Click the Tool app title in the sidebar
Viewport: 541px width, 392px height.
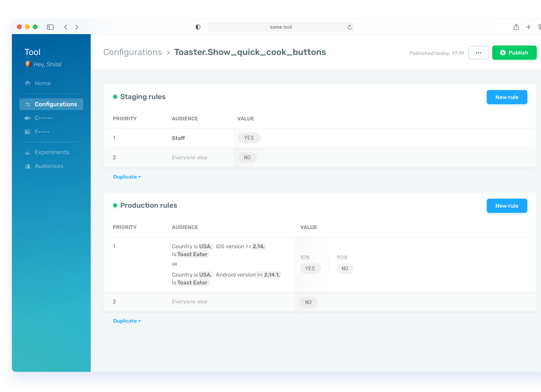[x=32, y=52]
